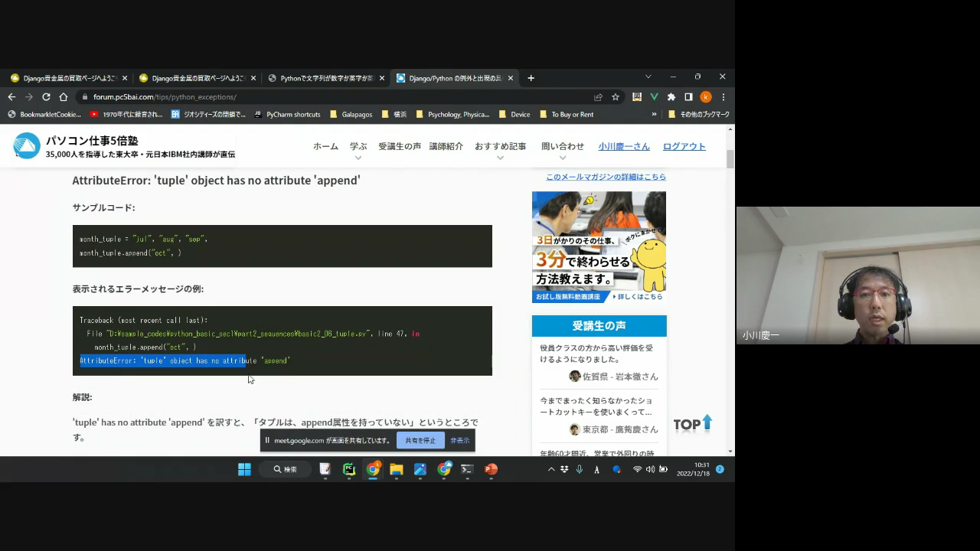Open File Explorer from the taskbar

397,469
